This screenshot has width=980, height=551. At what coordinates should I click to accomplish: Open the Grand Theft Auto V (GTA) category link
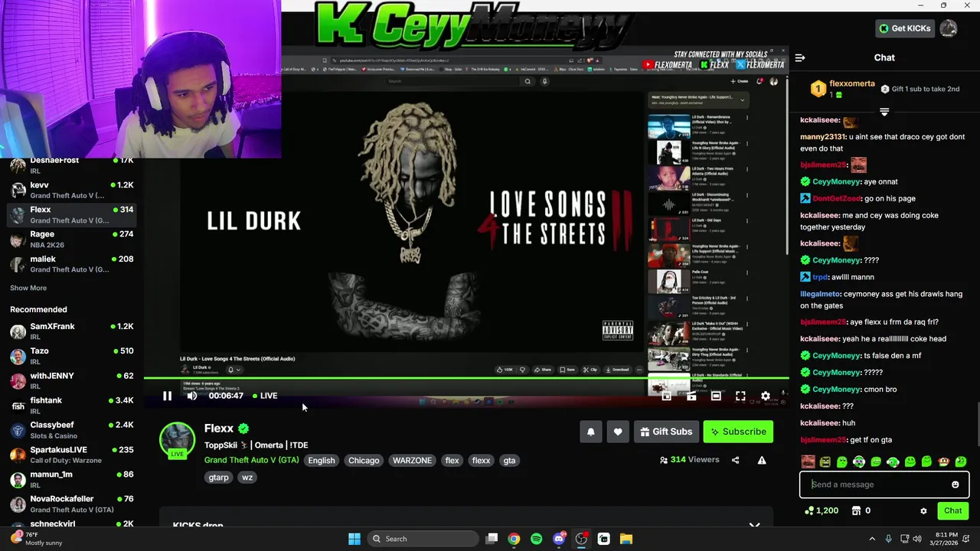tap(252, 460)
